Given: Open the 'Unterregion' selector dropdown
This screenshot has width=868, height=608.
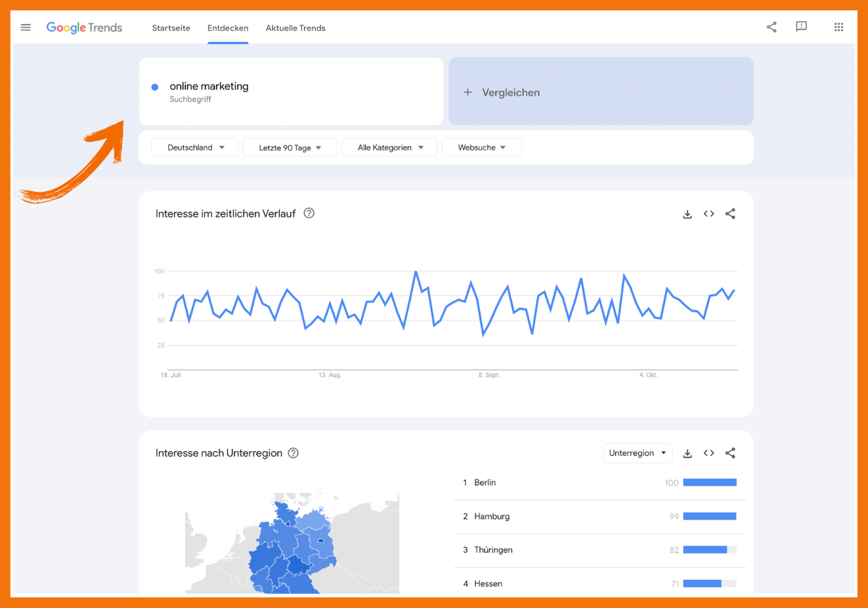Looking at the screenshot, I should pos(638,452).
